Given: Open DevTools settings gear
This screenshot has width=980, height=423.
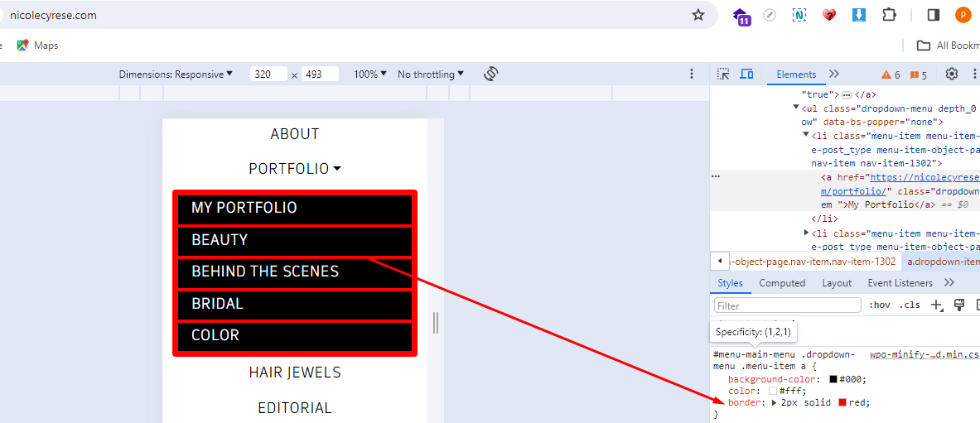Looking at the screenshot, I should tap(951, 74).
